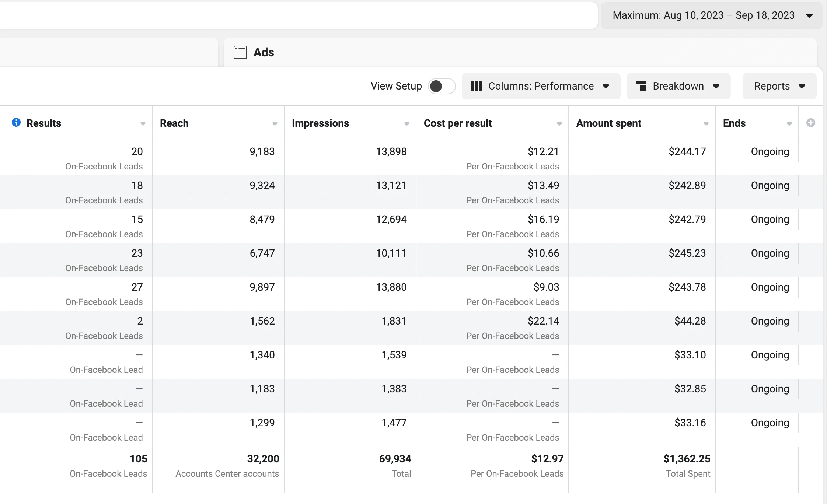The height and width of the screenshot is (504, 827).
Task: Open the Columns: Performance dropdown
Action: click(x=541, y=86)
